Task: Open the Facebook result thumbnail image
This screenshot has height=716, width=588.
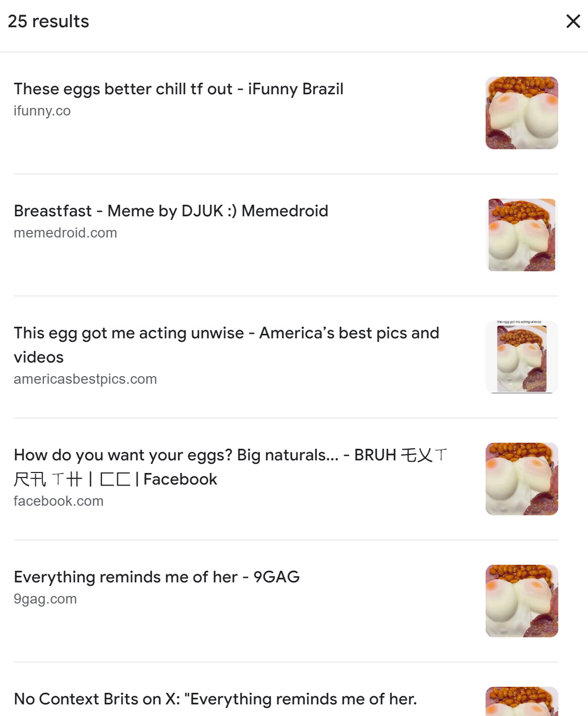Action: 521,479
